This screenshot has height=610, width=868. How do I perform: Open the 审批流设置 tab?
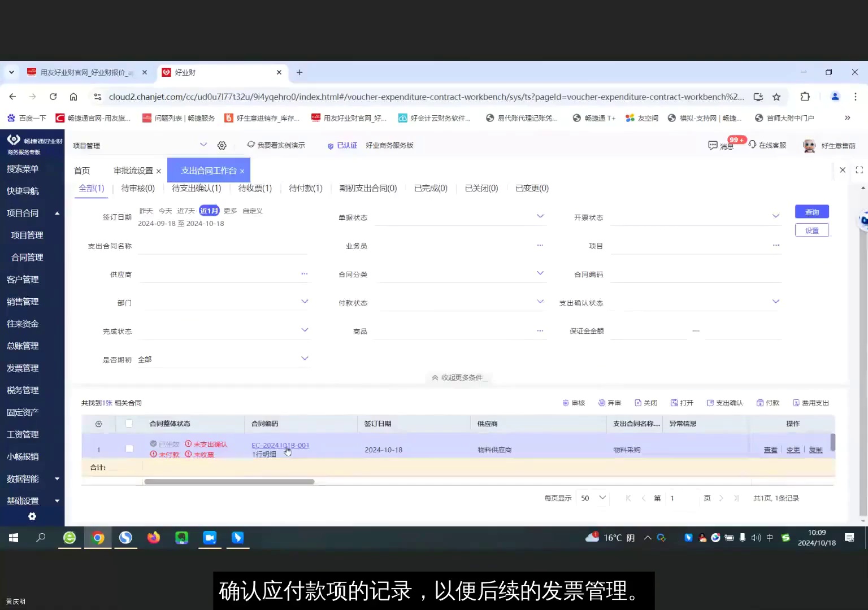(x=133, y=170)
